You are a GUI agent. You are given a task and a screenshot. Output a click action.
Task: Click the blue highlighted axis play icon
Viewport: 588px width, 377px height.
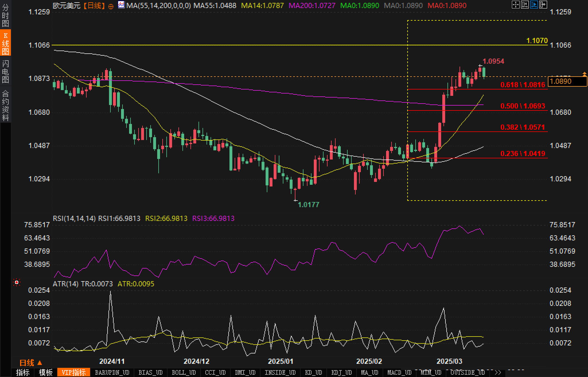(534, 5)
